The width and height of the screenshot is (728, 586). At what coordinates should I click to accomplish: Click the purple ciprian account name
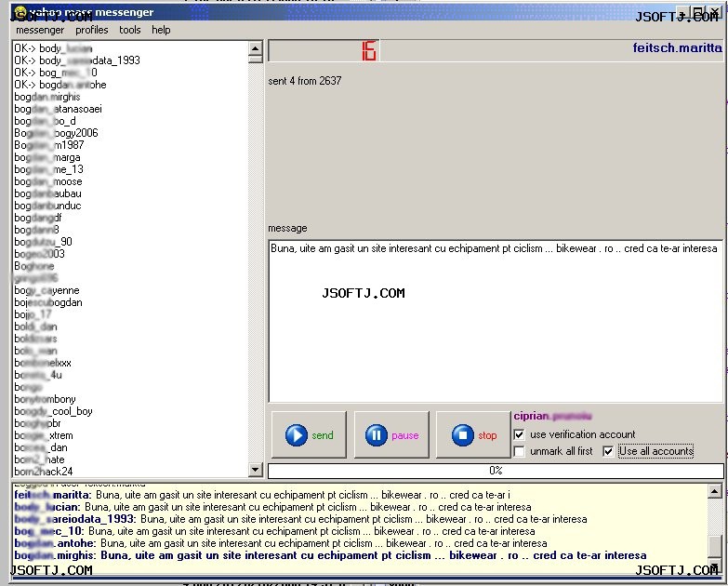[552, 416]
